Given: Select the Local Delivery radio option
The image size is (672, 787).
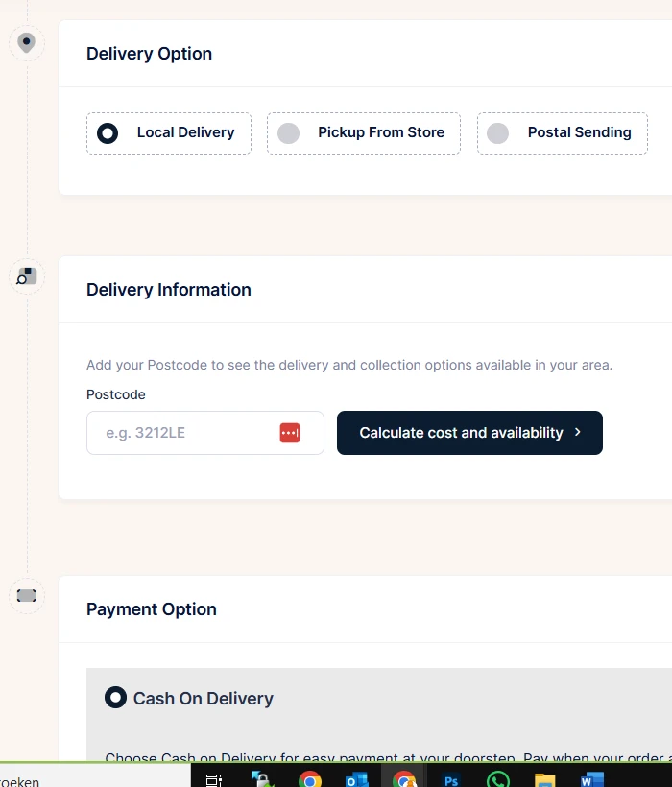Looking at the screenshot, I should [x=169, y=133].
